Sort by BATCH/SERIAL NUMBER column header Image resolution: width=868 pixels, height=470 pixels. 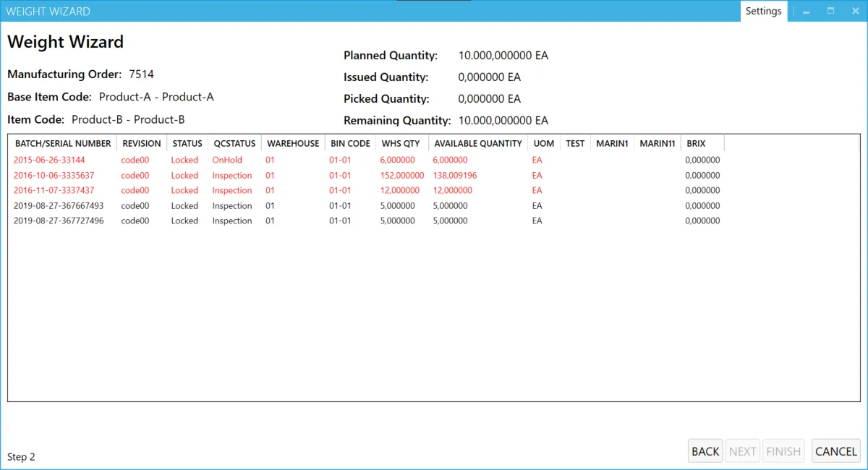coord(63,143)
